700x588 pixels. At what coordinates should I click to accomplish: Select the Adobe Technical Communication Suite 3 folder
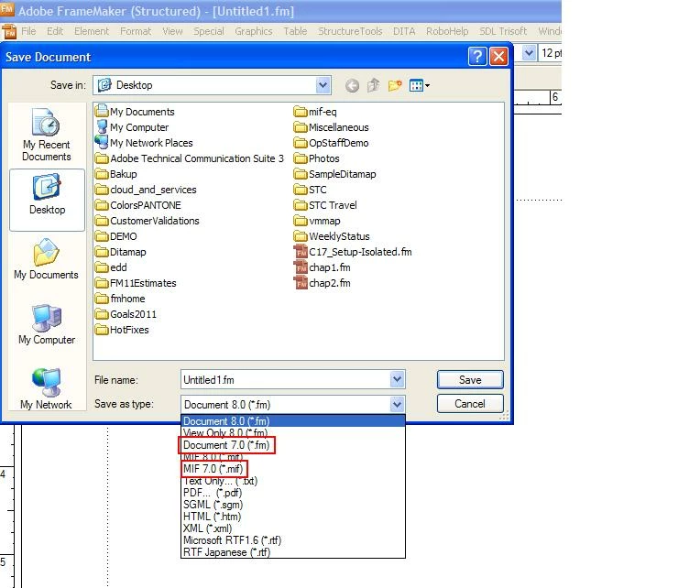coord(190,158)
